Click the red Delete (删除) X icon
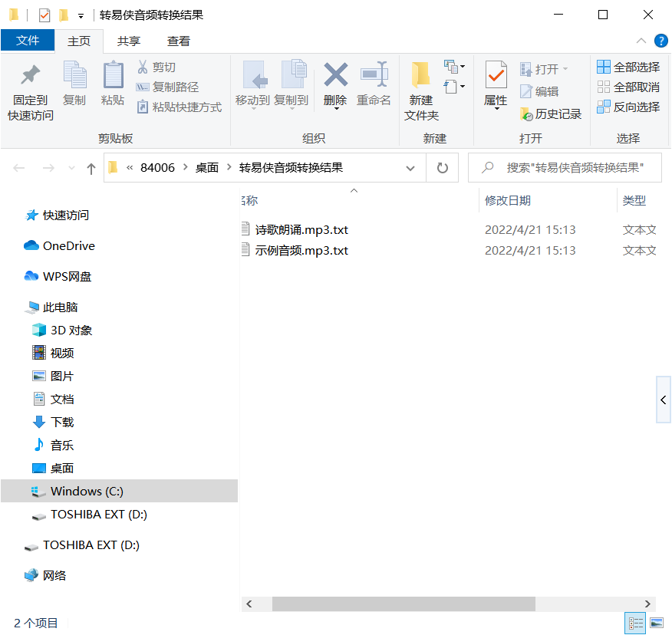672x635 pixels. click(335, 75)
